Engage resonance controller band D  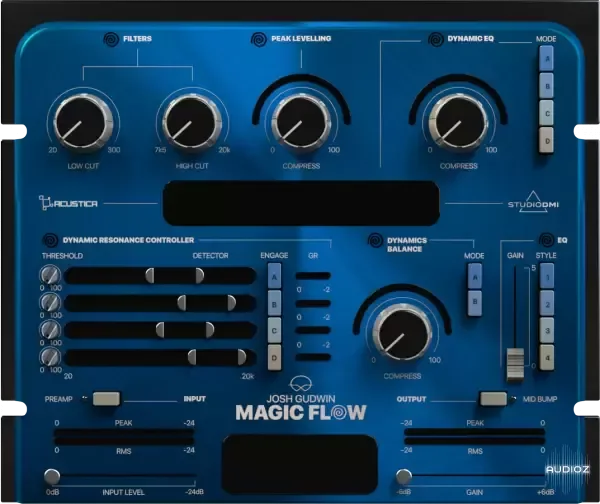click(x=274, y=358)
